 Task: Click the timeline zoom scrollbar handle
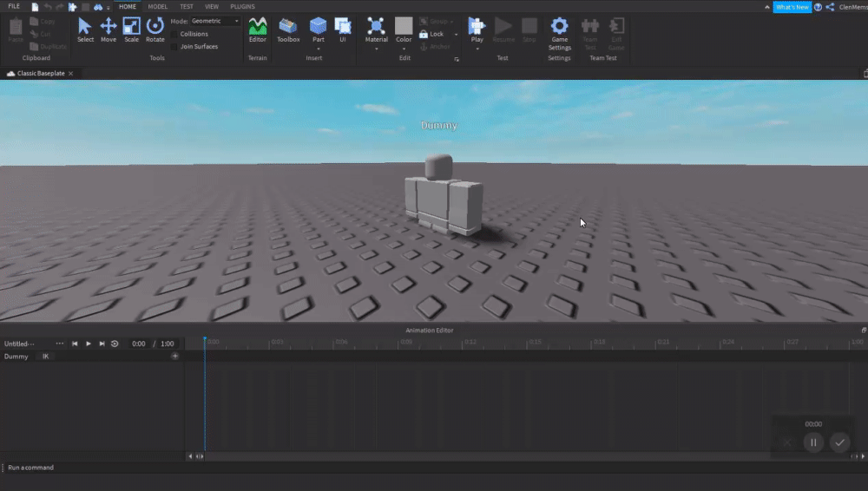pos(200,456)
